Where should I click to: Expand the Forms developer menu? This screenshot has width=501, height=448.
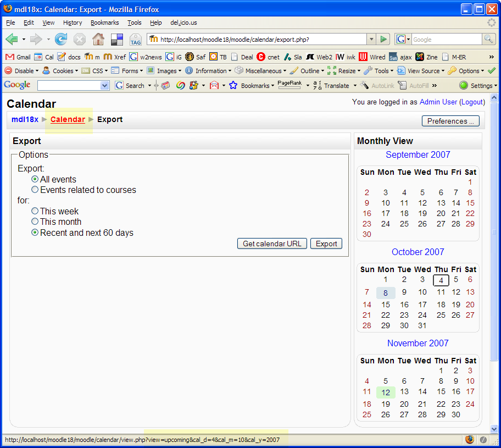(127, 71)
